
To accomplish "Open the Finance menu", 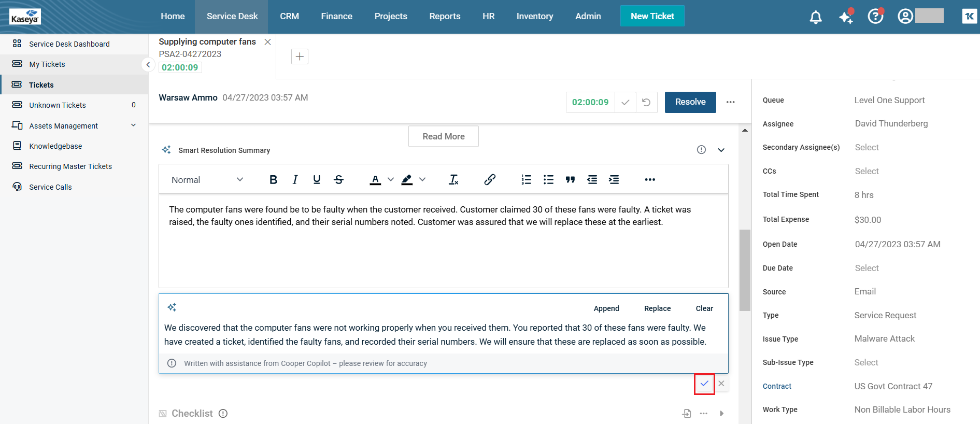I will point(336,17).
